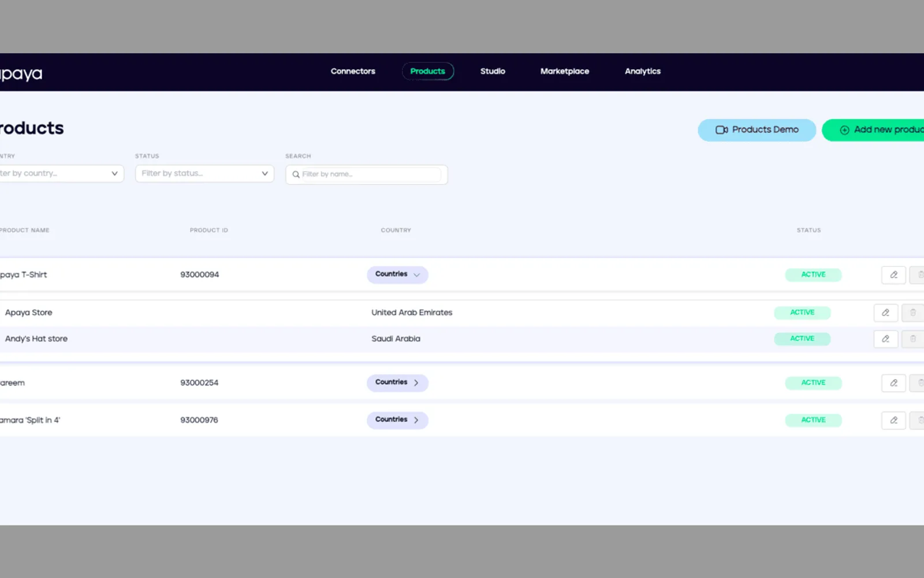Image resolution: width=924 pixels, height=578 pixels.
Task: Expand Countries for product 93000976
Action: (397, 420)
